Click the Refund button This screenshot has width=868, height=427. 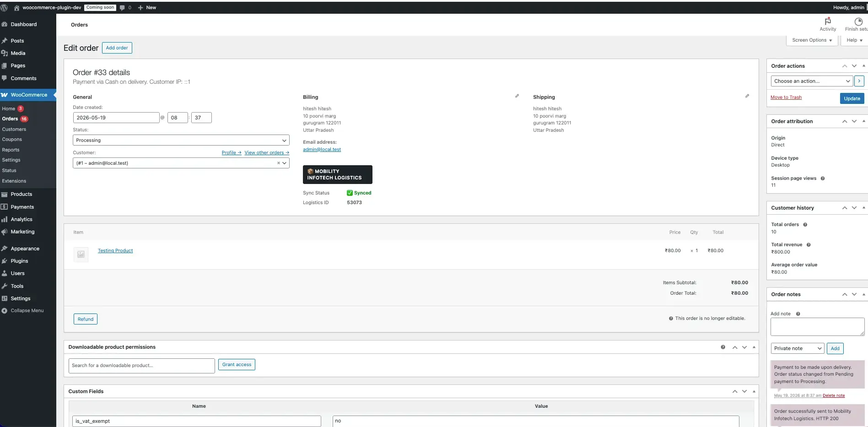click(x=86, y=319)
